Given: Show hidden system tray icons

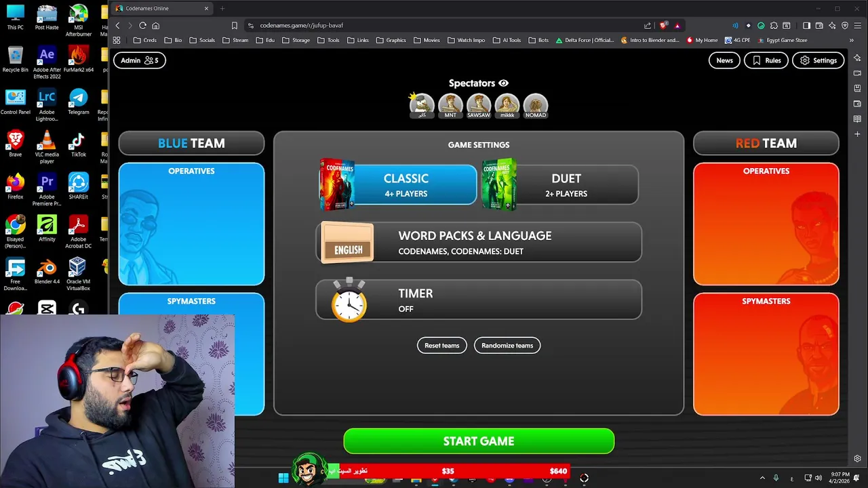Looking at the screenshot, I should 762,479.
